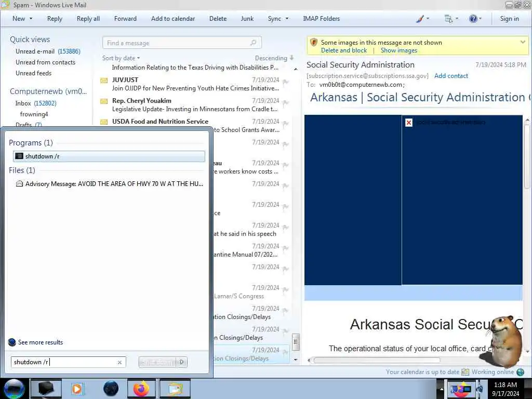Click See more results in the Start menu
The width and height of the screenshot is (532, 399).
(41, 342)
